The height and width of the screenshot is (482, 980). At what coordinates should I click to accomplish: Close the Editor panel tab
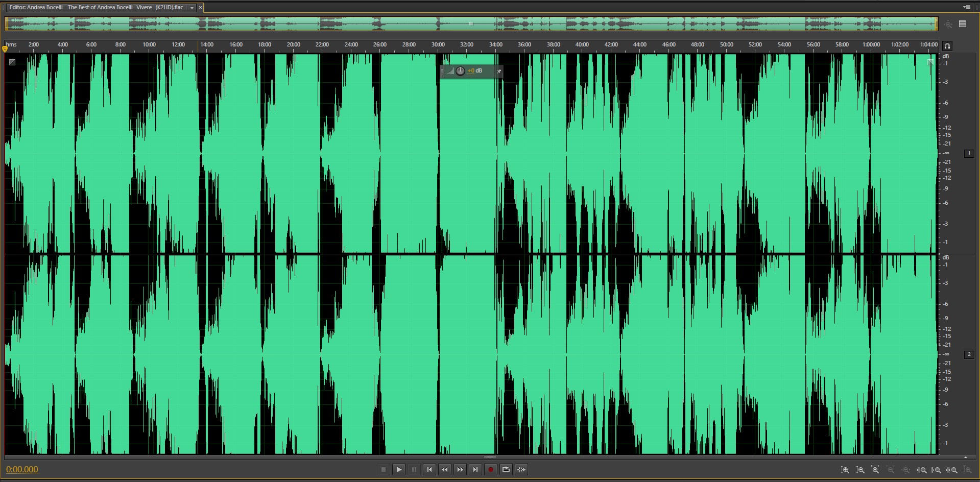200,8
